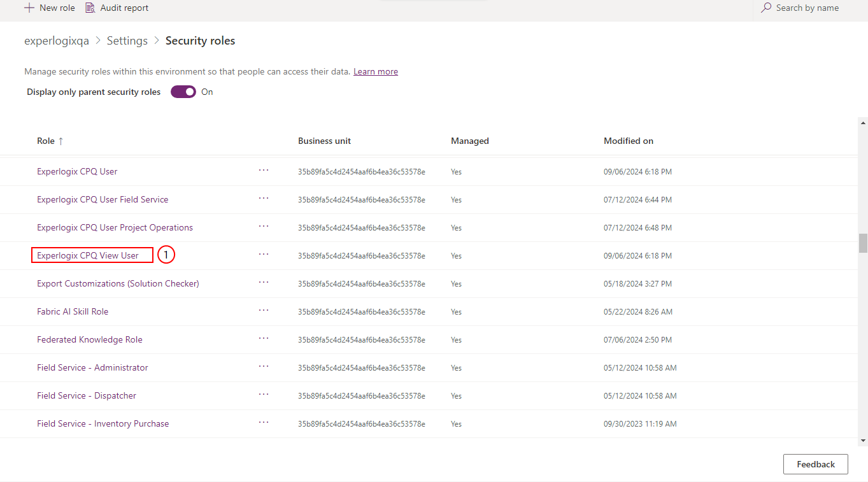Screen dimensions: 868x482
Task: Open the Experlogix CPQ View User role
Action: tap(88, 255)
